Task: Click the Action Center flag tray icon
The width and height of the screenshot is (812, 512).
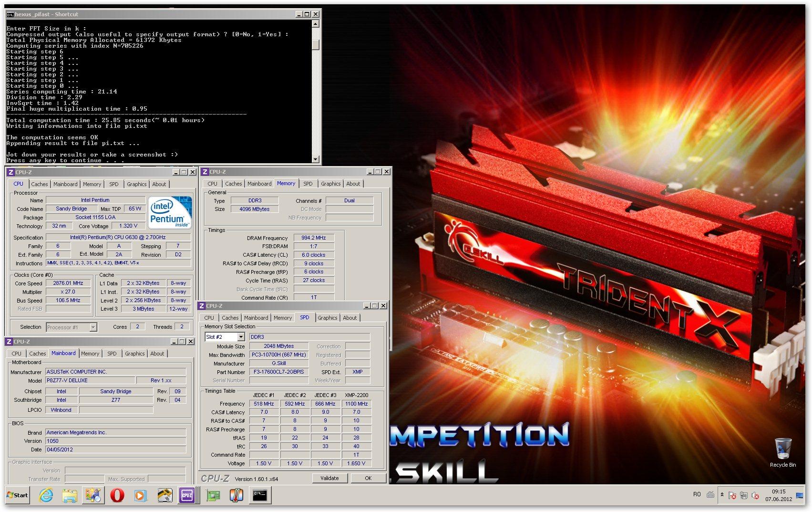Action: [732, 495]
